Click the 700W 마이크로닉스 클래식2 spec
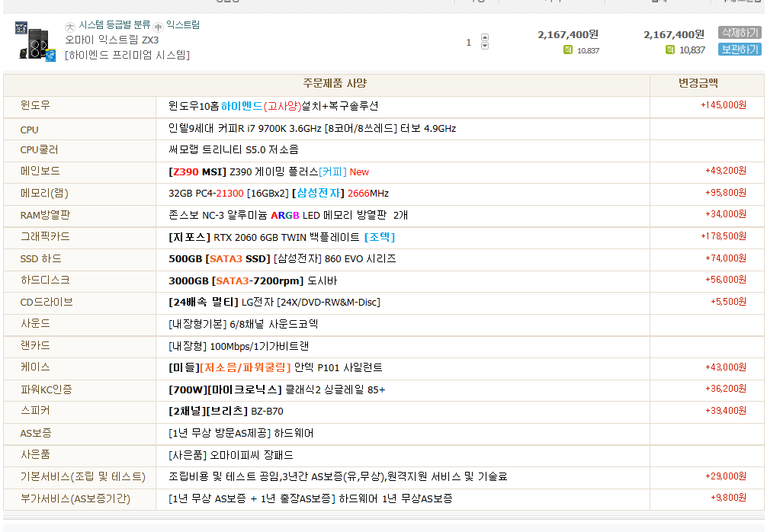The height and width of the screenshot is (532, 767). click(277, 389)
